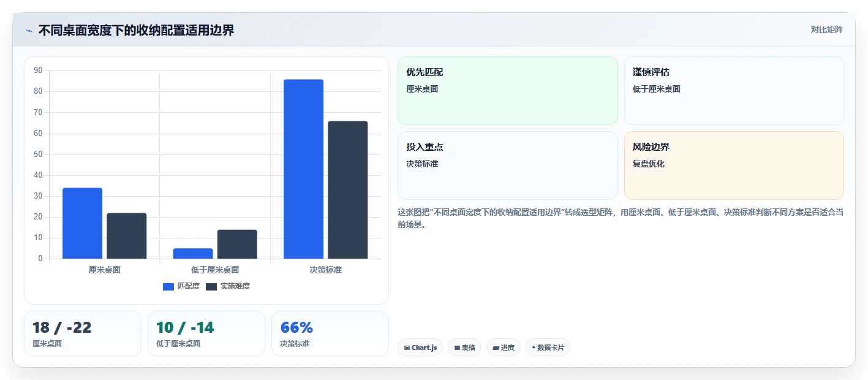Click 决策标准 text in 投入重点 card
This screenshot has height=380, width=868.
[422, 164]
